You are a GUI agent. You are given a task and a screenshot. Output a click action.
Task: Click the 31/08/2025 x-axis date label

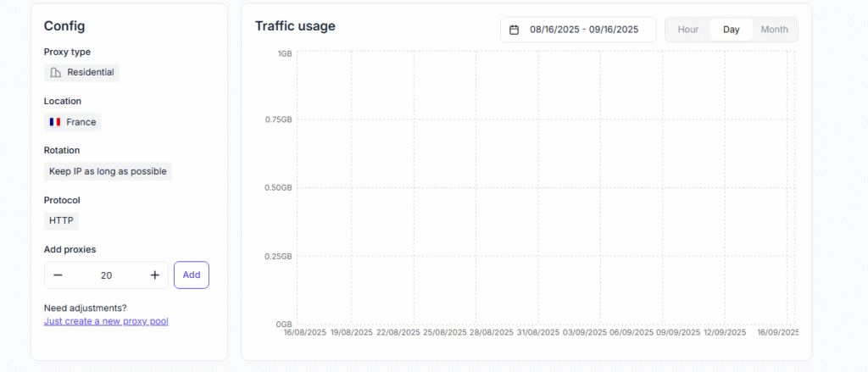[x=538, y=333]
